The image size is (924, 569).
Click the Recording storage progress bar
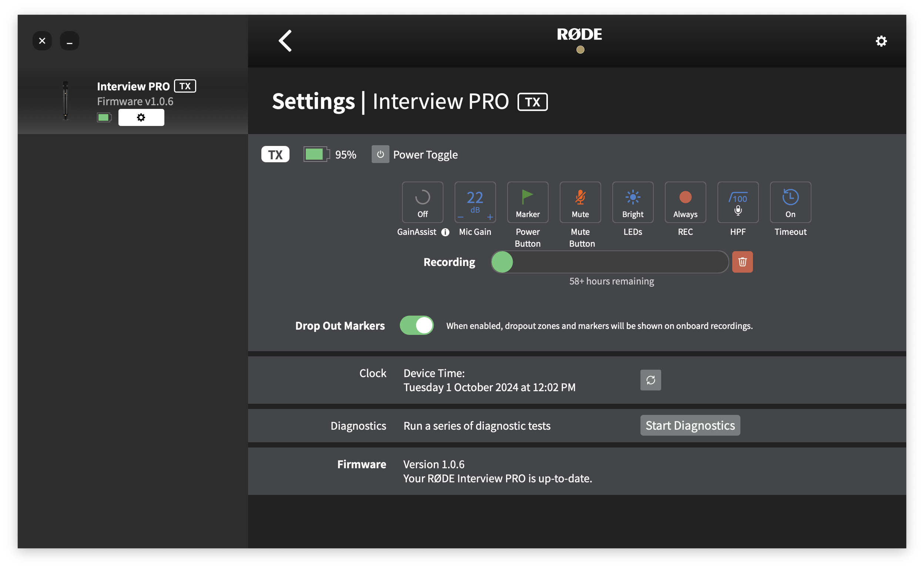click(609, 262)
